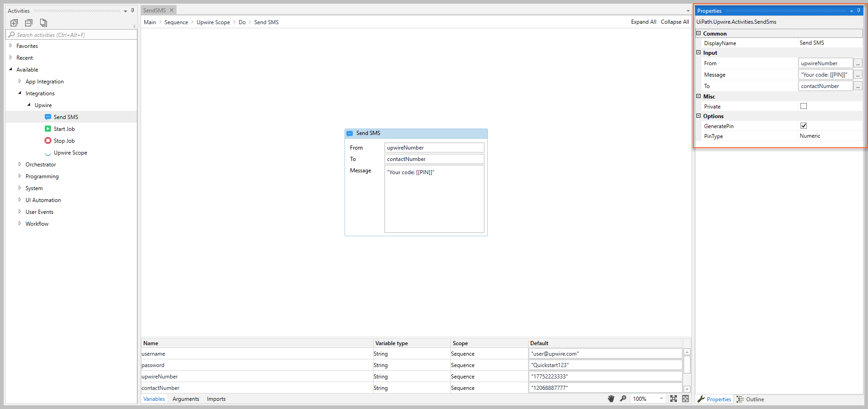Image resolution: width=868 pixels, height=409 pixels.
Task: Expand the UI Automation node
Action: [x=20, y=200]
